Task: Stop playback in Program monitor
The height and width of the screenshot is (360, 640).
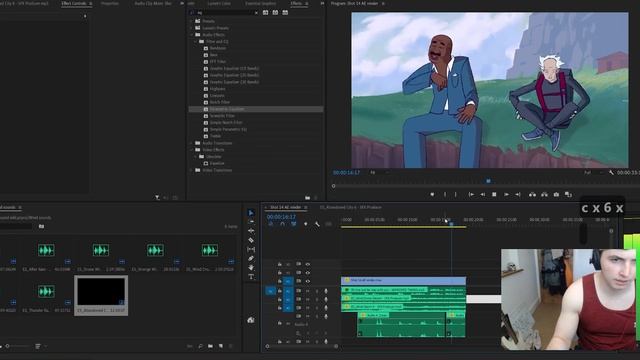Action: pos(494,195)
